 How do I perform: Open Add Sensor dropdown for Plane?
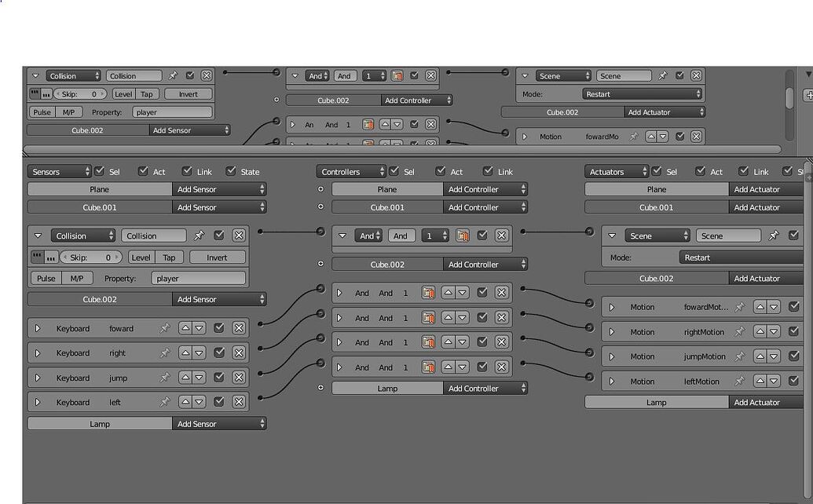pyautogui.click(x=219, y=189)
